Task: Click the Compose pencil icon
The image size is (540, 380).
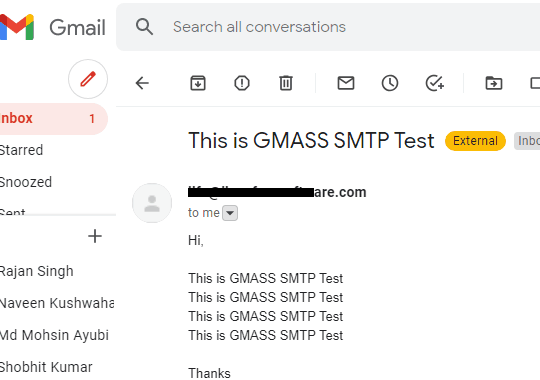Action: coord(88,79)
